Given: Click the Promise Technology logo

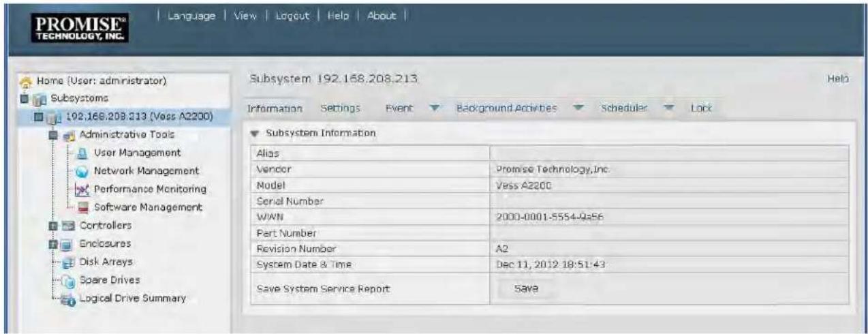Looking at the screenshot, I should pyautogui.click(x=80, y=30).
